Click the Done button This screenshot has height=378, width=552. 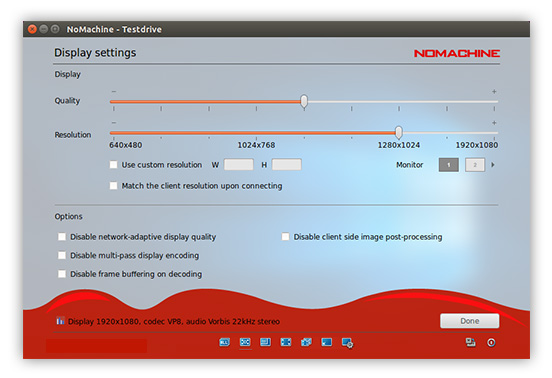tap(470, 321)
